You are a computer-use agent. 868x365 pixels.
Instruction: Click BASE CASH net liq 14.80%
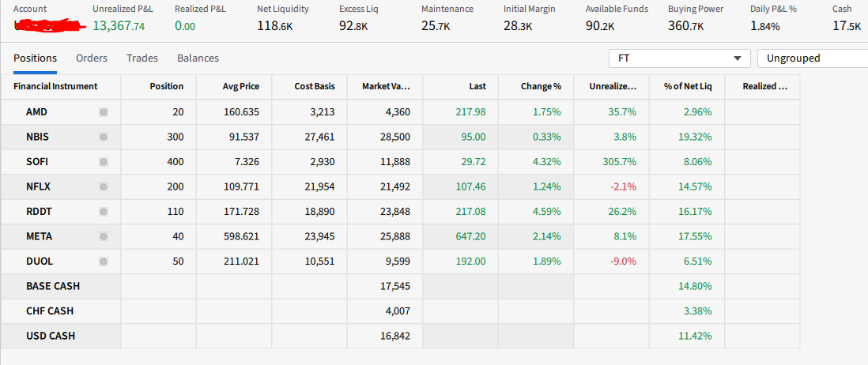(x=696, y=287)
